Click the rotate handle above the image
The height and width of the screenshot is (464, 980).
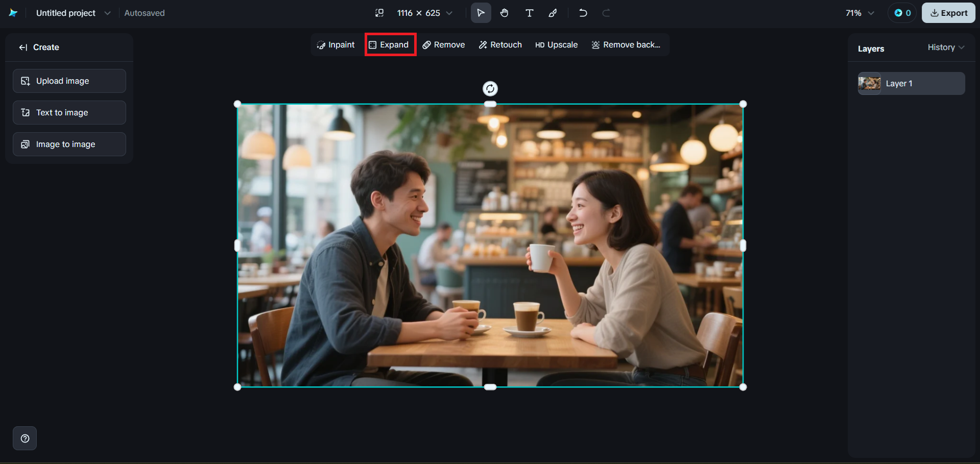coord(490,89)
